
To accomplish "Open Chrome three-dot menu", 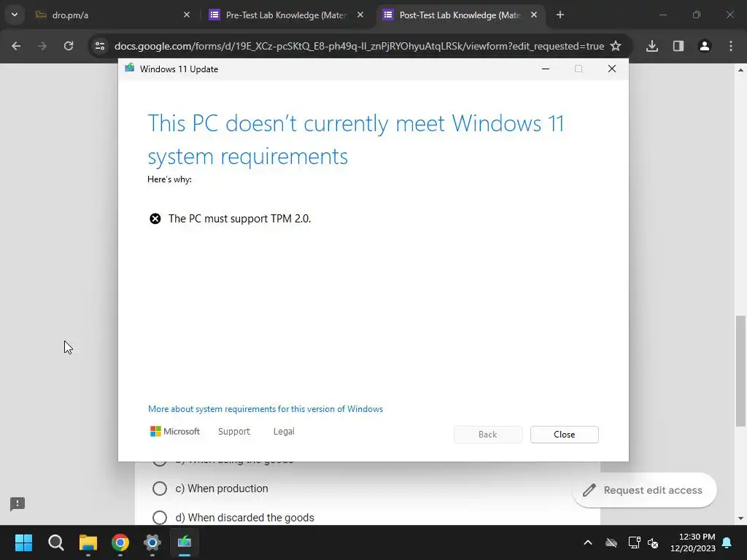I will tap(731, 46).
